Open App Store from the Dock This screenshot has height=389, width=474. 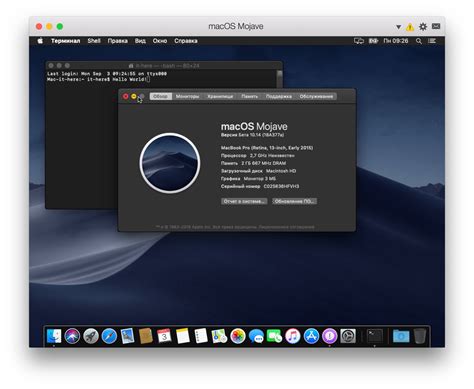[x=311, y=336]
